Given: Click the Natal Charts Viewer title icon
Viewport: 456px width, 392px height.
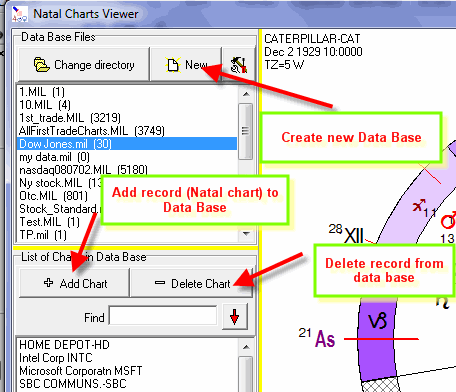Looking at the screenshot, I should pos(19,14).
